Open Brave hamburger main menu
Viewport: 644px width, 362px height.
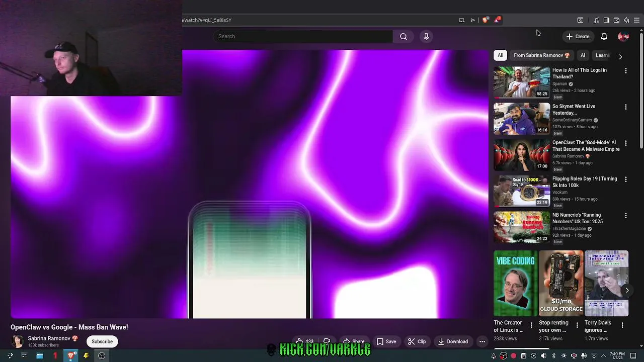pyautogui.click(x=636, y=20)
